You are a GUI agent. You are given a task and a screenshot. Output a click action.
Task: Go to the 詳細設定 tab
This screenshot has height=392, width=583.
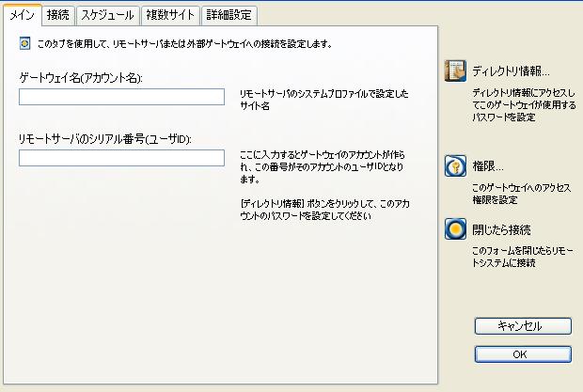tap(229, 15)
